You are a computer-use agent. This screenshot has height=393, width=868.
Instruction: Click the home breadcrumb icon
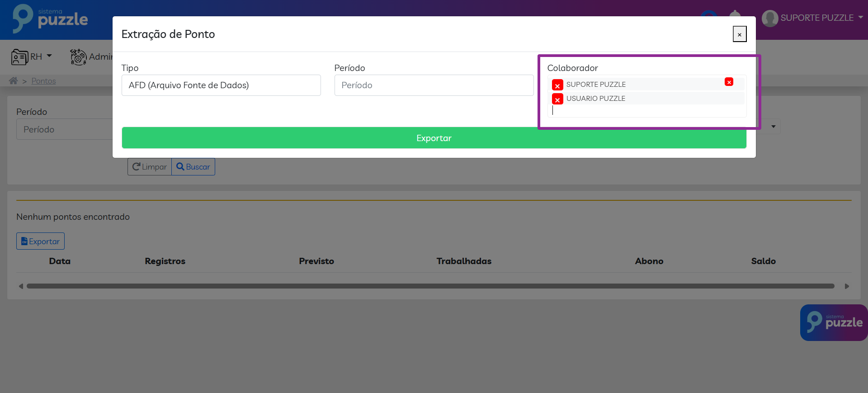tap(13, 81)
